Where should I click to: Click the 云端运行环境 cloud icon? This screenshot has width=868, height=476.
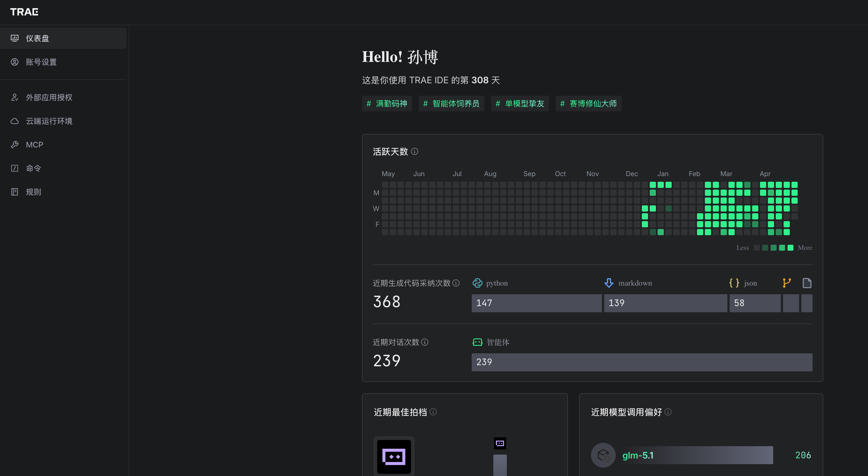(x=15, y=121)
